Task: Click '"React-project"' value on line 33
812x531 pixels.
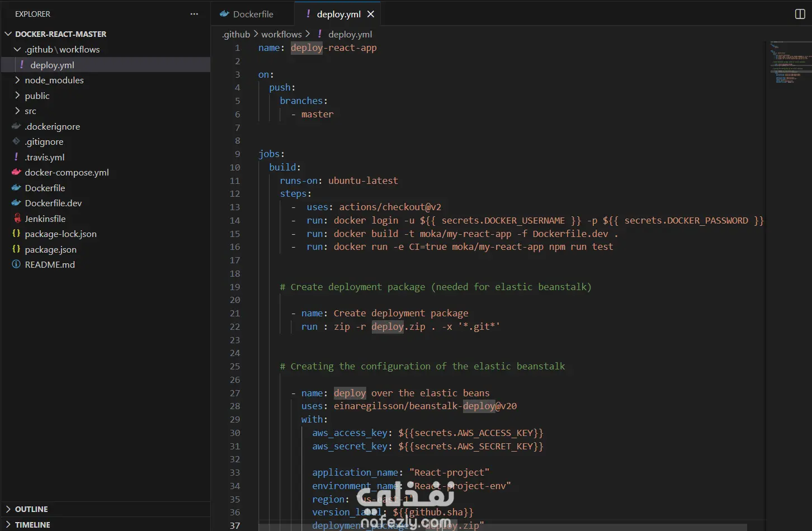Action: coord(449,472)
